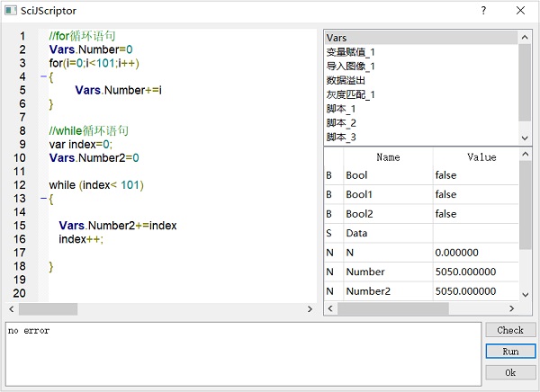Click the code editor horizontal scrollbar thumb

48,309
